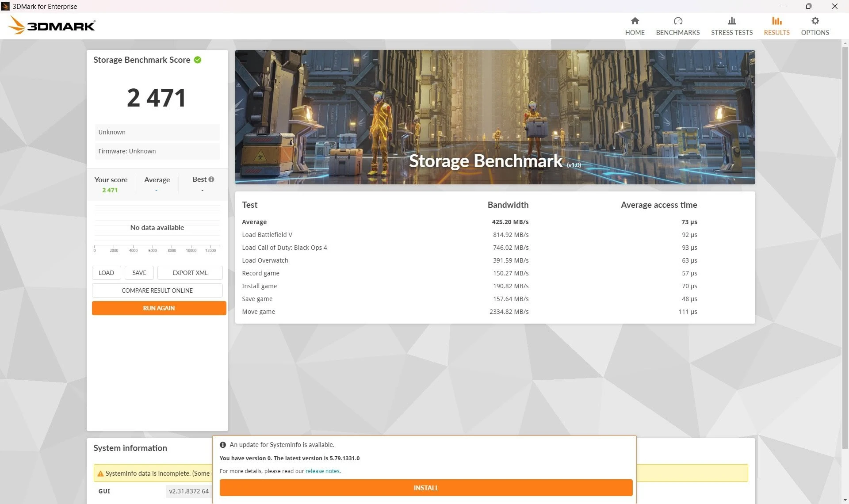Click COMPARE RESULT ONLINE button
Image resolution: width=849 pixels, height=504 pixels.
pos(157,290)
